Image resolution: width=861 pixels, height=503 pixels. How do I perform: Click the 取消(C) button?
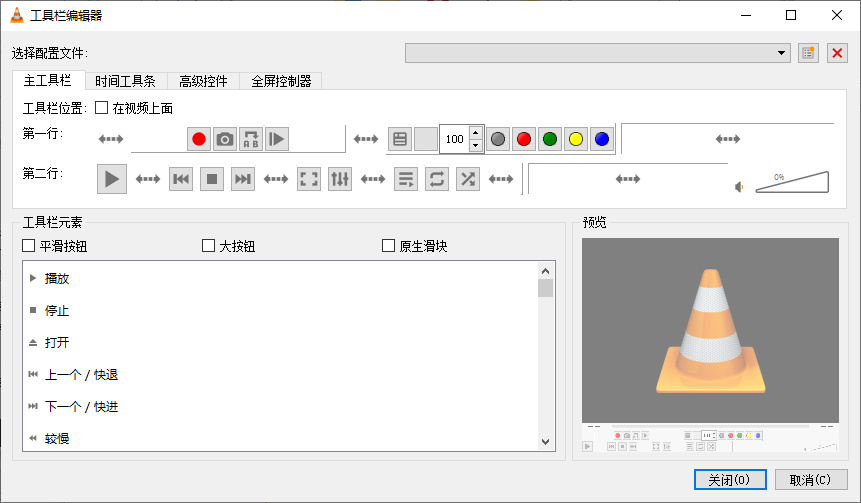pyautogui.click(x=810, y=480)
